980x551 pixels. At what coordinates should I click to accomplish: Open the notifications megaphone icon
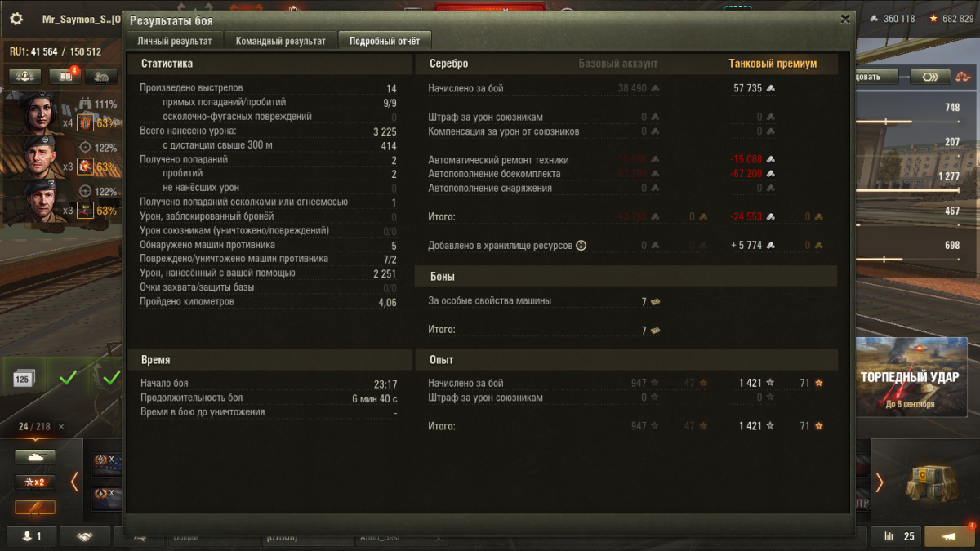tap(950, 536)
